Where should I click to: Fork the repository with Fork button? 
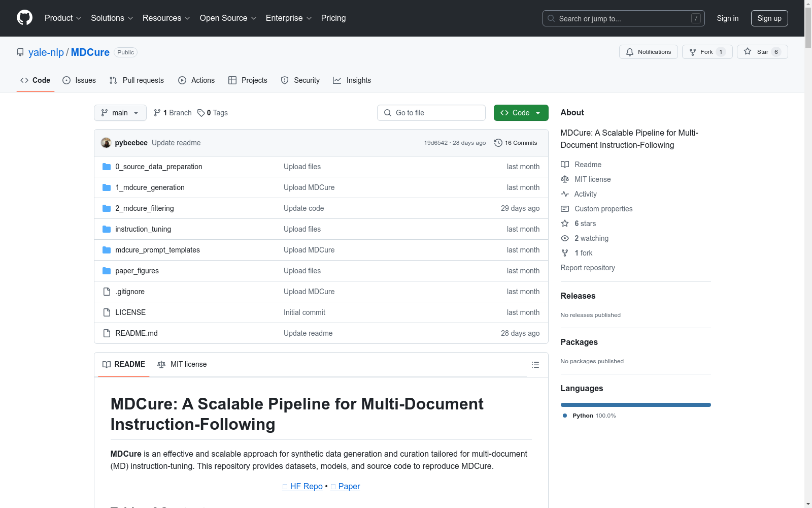(707, 52)
